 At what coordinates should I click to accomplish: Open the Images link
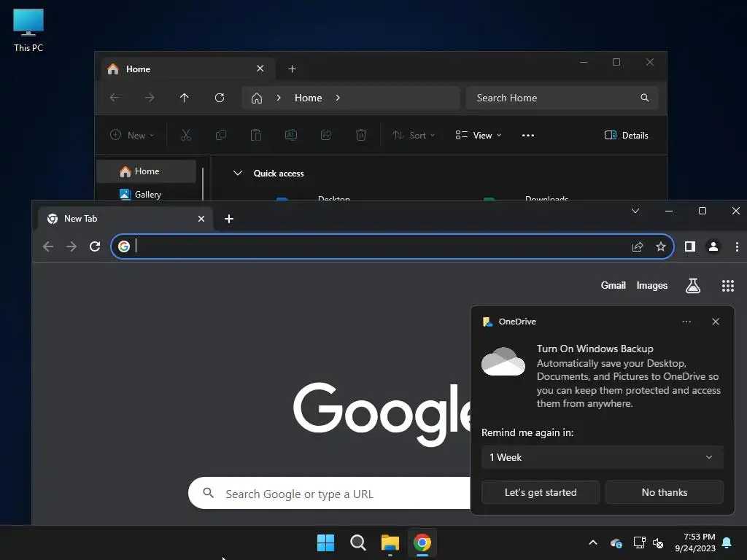click(651, 285)
